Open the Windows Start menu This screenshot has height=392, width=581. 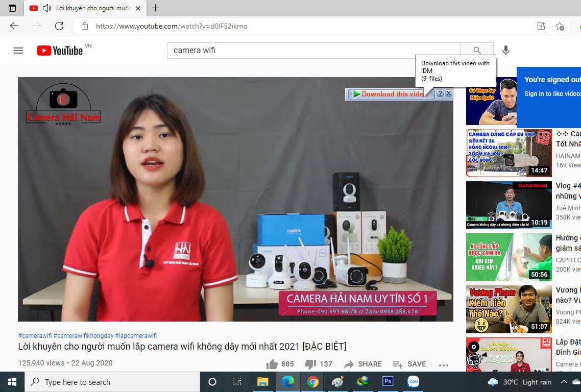(x=12, y=382)
